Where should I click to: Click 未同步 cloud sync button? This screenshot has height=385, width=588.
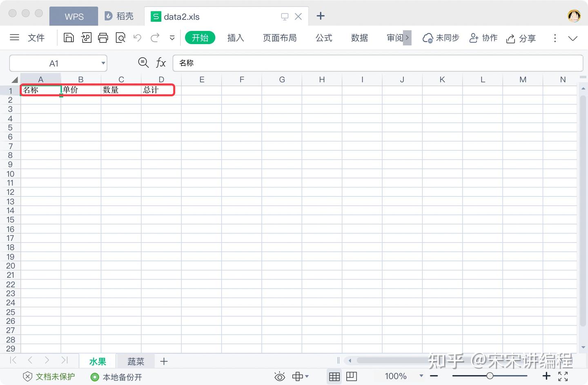pyautogui.click(x=441, y=38)
